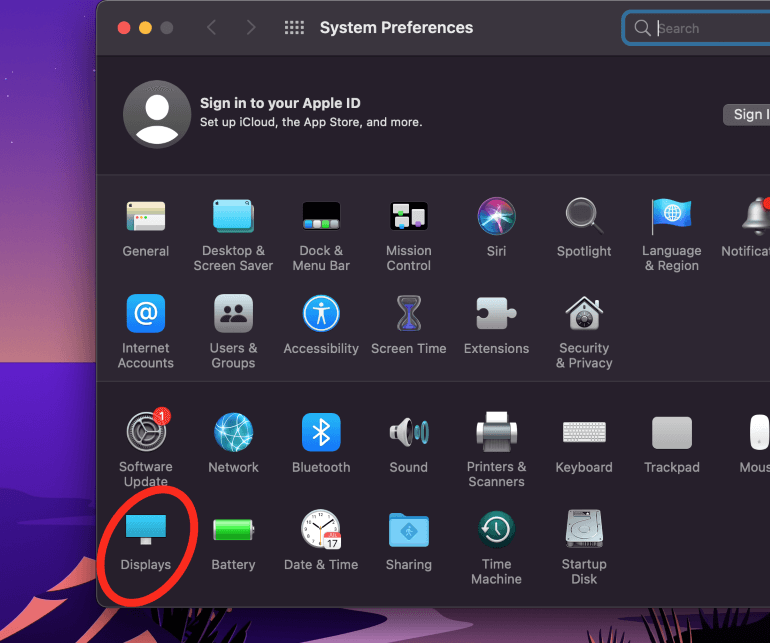Open Bluetooth preferences

pyautogui.click(x=321, y=433)
